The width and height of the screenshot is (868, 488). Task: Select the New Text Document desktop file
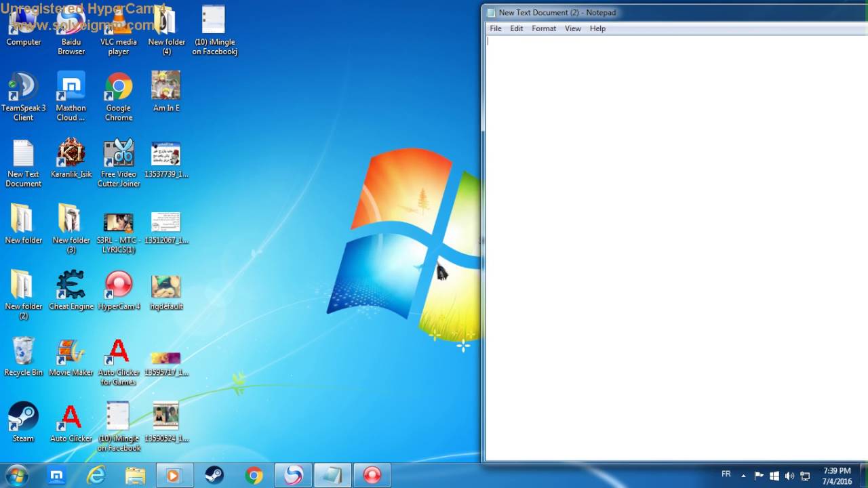(x=24, y=164)
